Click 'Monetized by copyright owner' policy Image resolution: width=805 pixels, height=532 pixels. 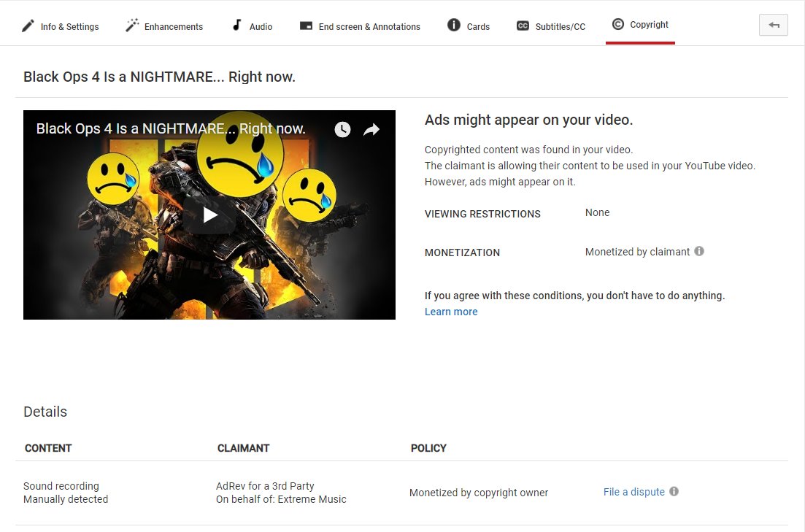[479, 493]
